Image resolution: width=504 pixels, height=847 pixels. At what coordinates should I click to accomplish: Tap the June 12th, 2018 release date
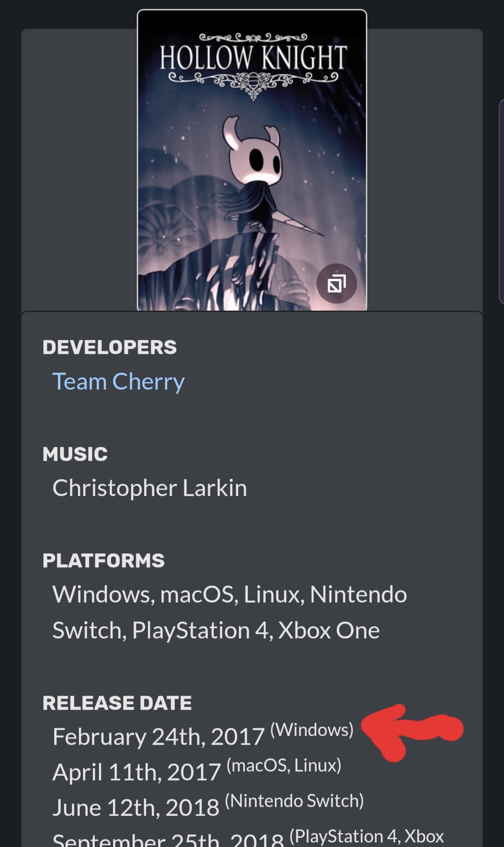(136, 808)
